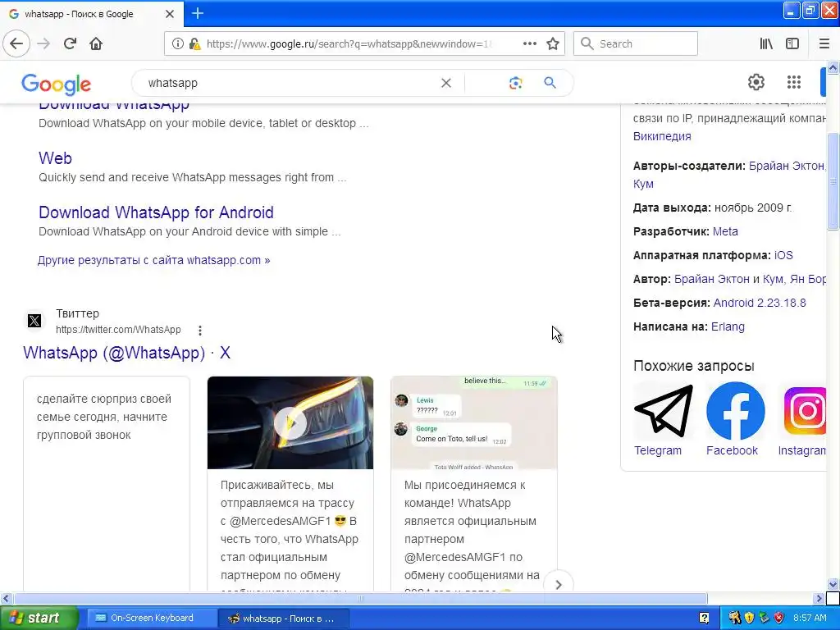Viewport: 840px width, 630px height.
Task: Open the Firefox Home page icon
Action: (x=96, y=44)
